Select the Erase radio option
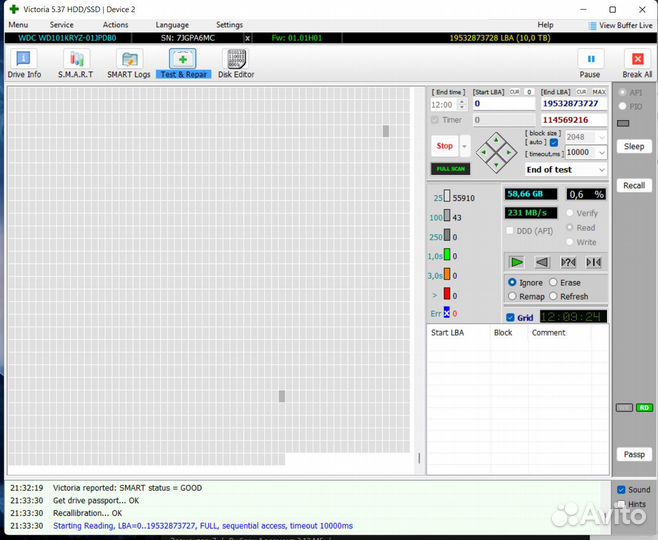 click(x=553, y=283)
